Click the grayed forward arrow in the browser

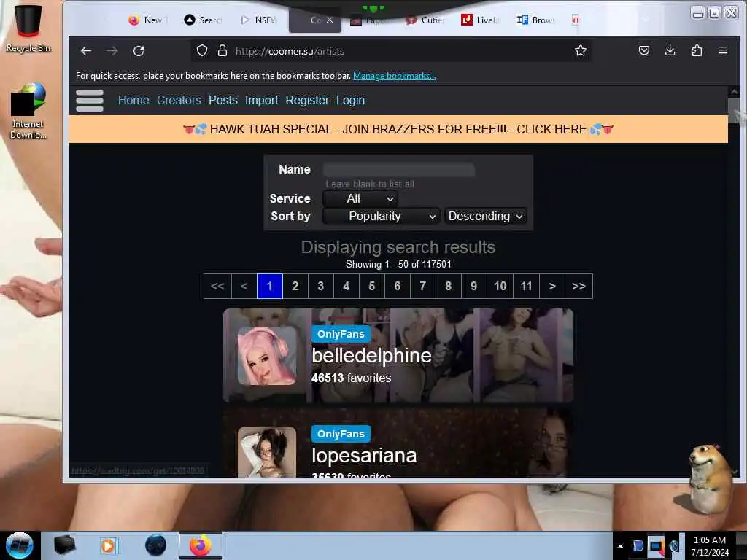click(112, 51)
